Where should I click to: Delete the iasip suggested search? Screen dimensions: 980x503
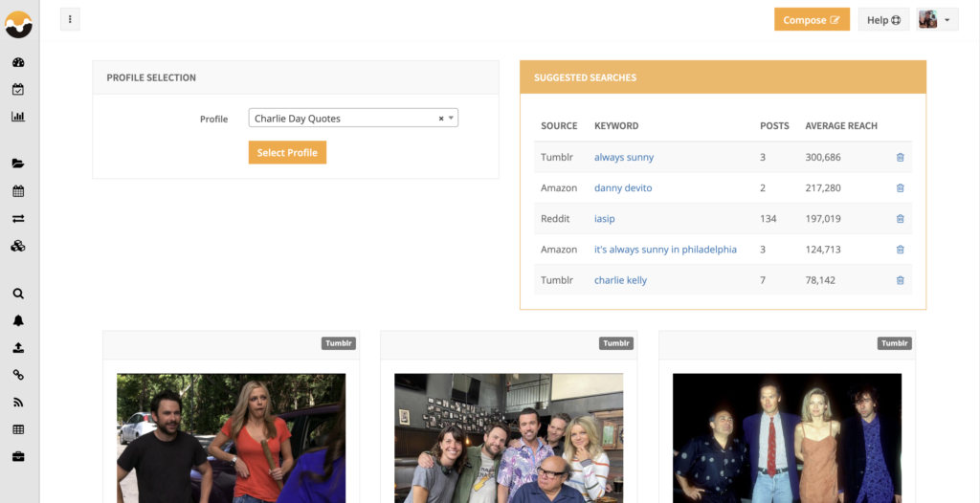(x=900, y=219)
